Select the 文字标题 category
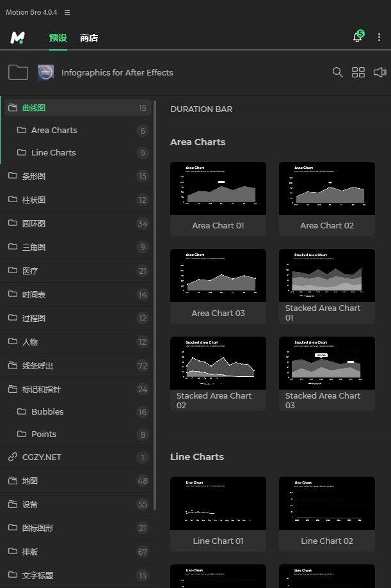The width and height of the screenshot is (391, 588). tap(77, 576)
